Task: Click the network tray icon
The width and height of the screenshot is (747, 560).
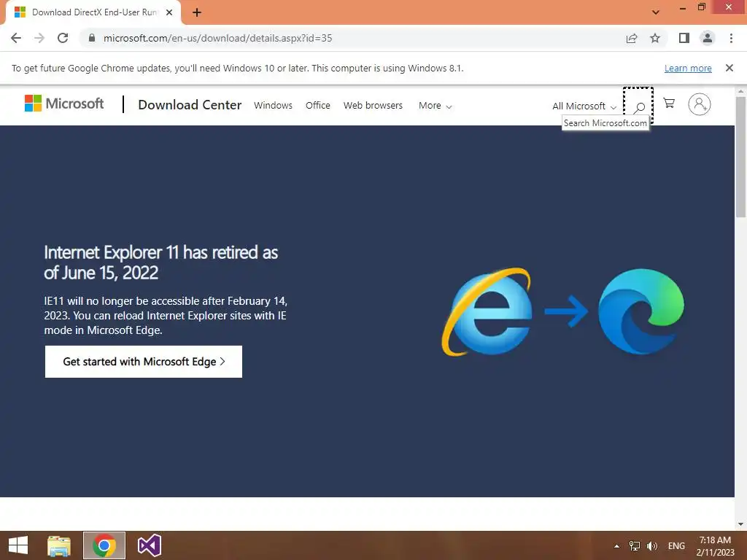Action: coord(634,546)
